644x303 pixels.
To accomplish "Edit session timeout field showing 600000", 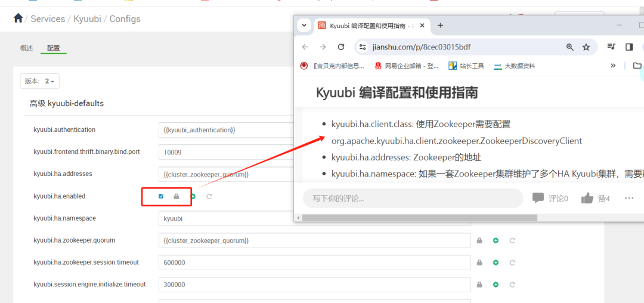I will click(x=315, y=262).
